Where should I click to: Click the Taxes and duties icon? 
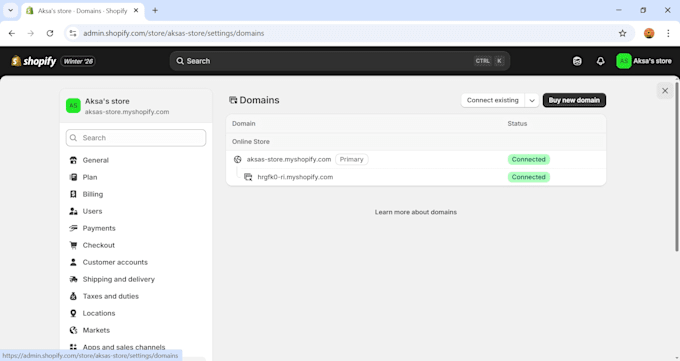click(73, 296)
